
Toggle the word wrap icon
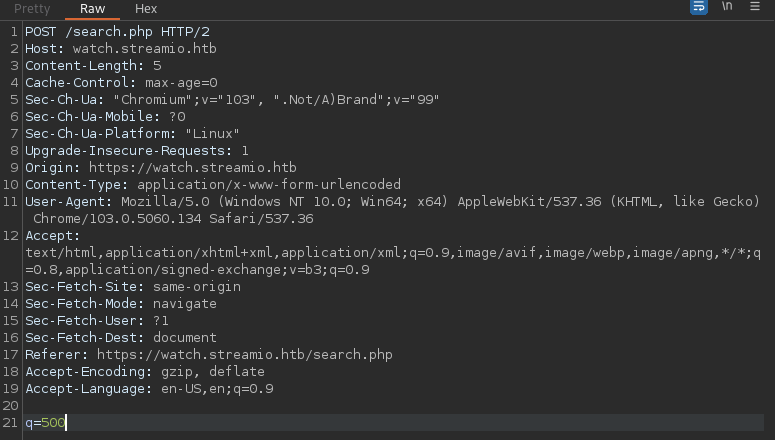point(699,7)
